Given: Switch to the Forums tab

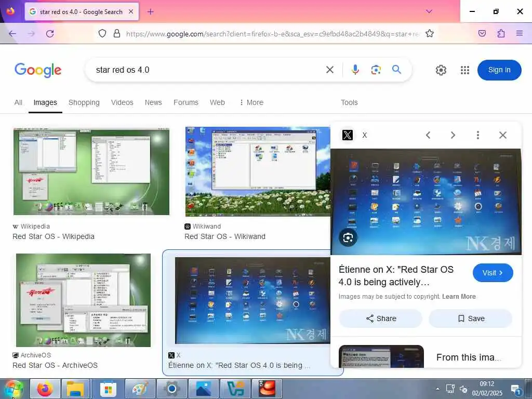Looking at the screenshot, I should click(186, 102).
